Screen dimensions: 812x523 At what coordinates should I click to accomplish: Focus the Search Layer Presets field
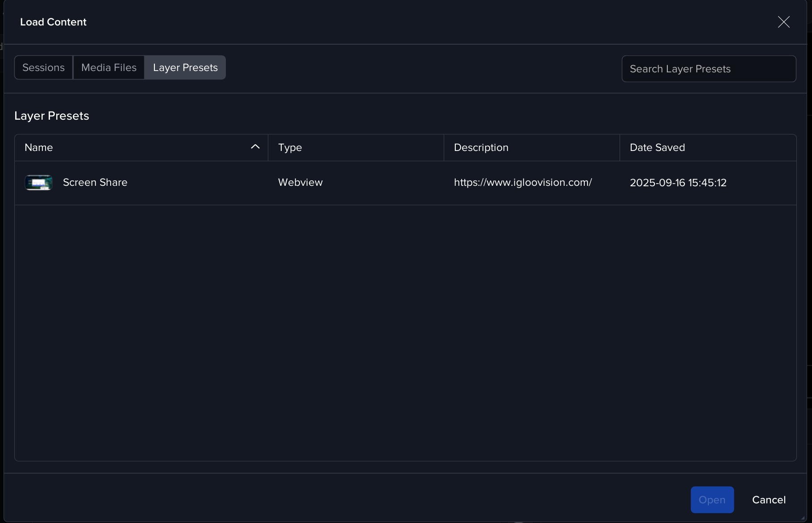(x=708, y=69)
